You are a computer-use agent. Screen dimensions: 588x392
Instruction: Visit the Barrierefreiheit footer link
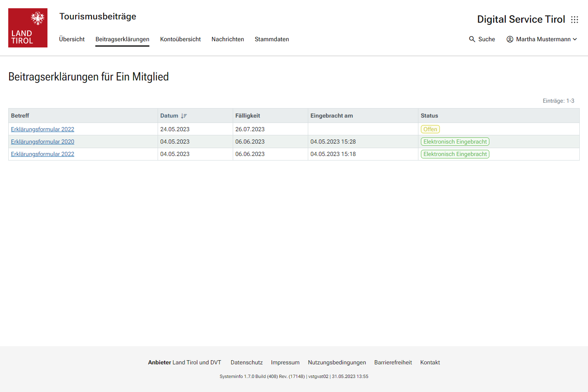point(393,362)
